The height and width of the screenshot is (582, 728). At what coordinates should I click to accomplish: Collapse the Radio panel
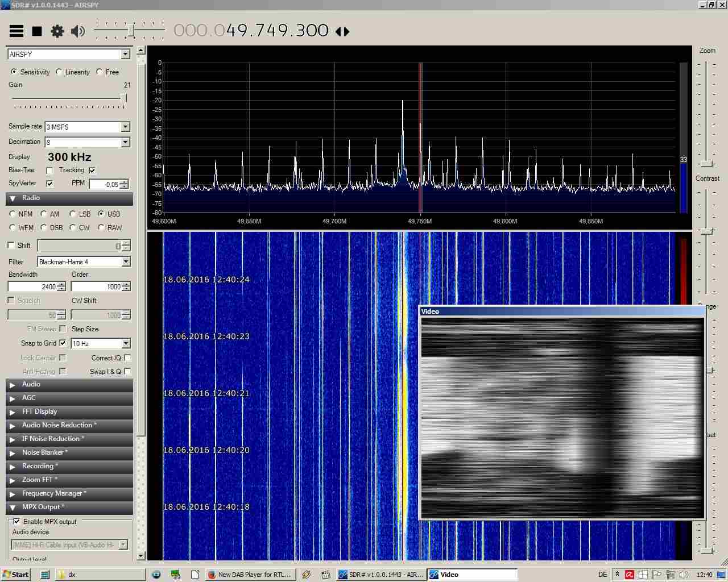click(x=69, y=198)
